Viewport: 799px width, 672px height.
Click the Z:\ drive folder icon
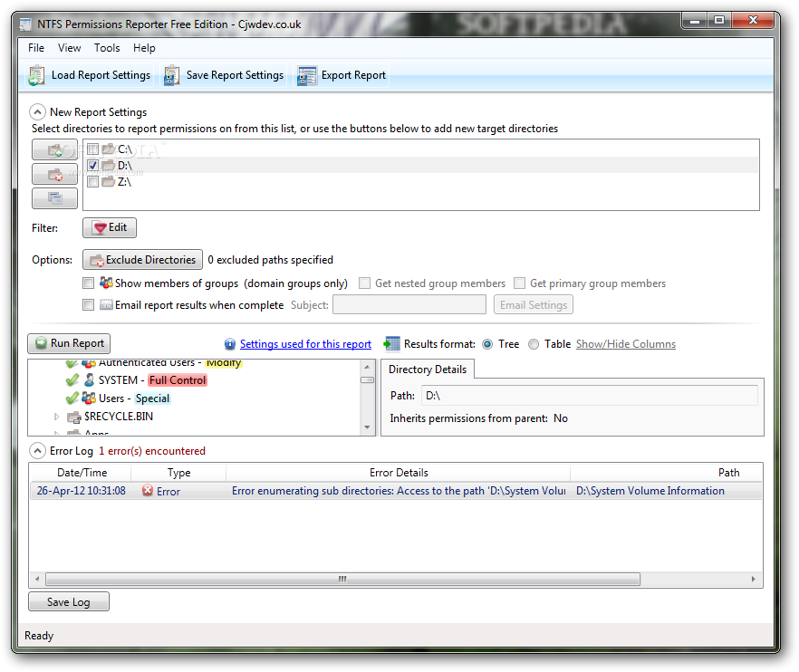108,182
